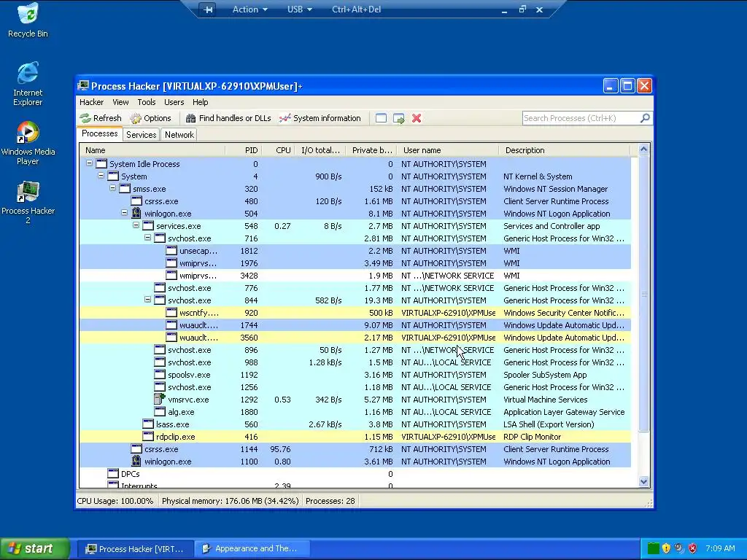The height and width of the screenshot is (560, 747).
Task: Click the vertical scrollbar thumb
Action: [x=643, y=294]
